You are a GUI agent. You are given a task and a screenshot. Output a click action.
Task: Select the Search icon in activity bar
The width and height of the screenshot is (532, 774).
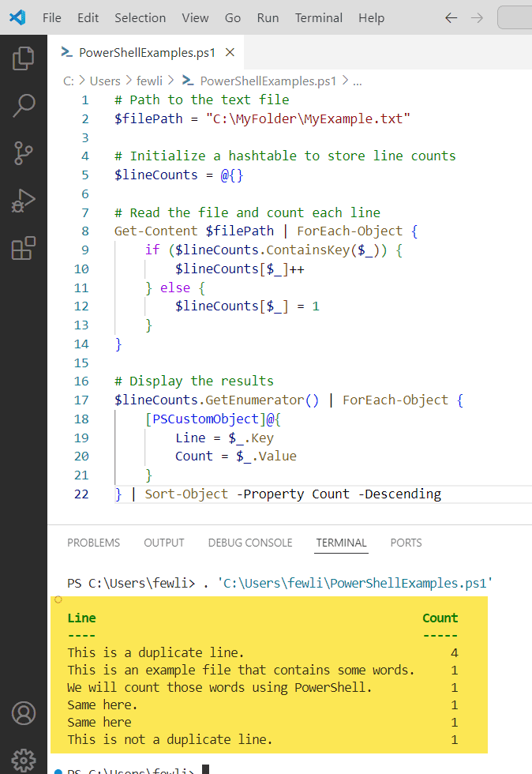[x=23, y=105]
